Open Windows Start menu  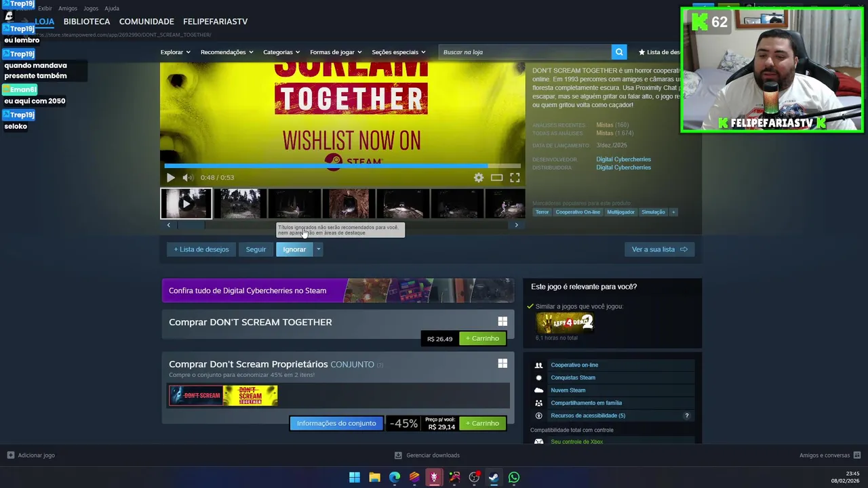tap(355, 477)
